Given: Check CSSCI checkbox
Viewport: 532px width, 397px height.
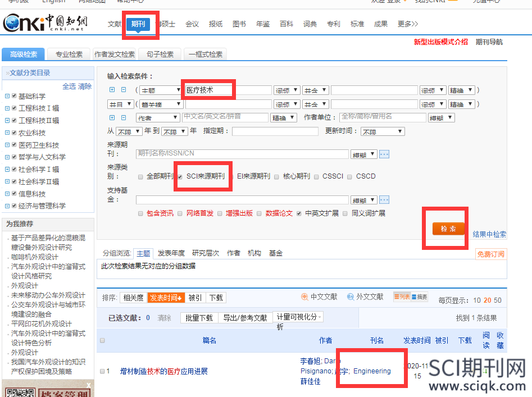Looking at the screenshot, I should point(316,177).
